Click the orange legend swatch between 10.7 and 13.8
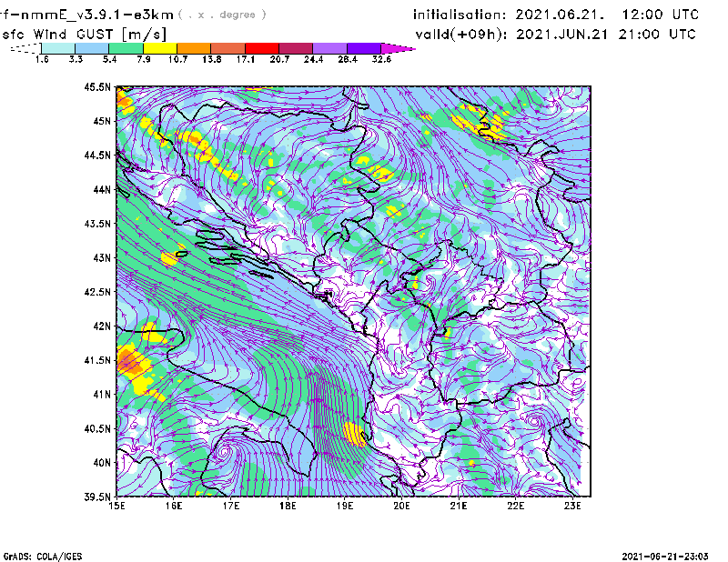This screenshot has height=562, width=728. pos(194,48)
